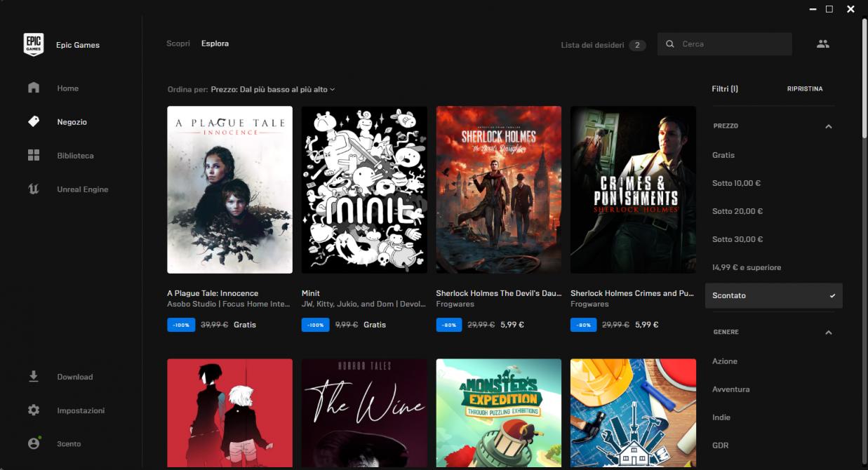This screenshot has width=868, height=470.
Task: Open the Download arrow icon
Action: (34, 377)
